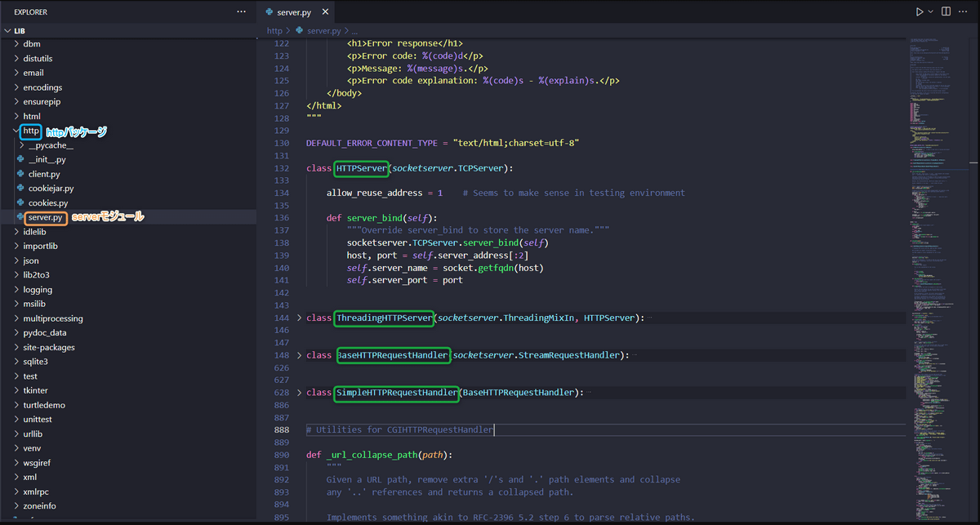Expand the encodings folder chevron
The image size is (980, 525).
coord(17,87)
